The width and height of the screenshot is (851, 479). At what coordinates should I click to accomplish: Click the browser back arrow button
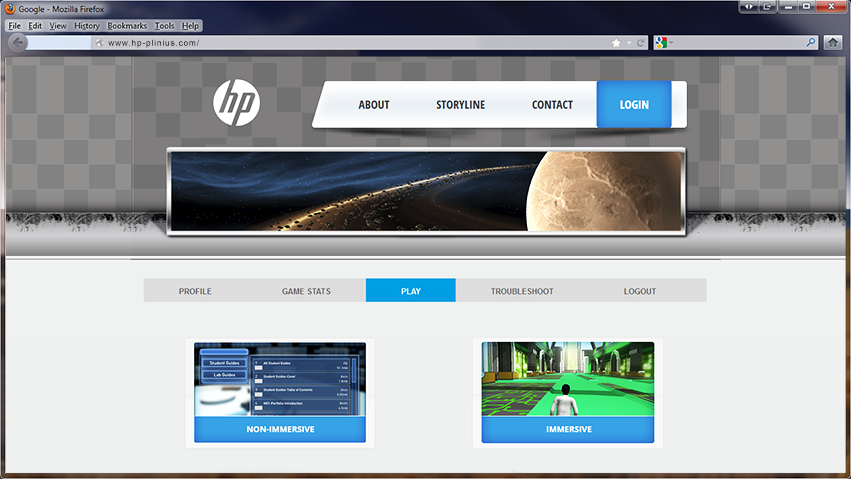coord(18,42)
